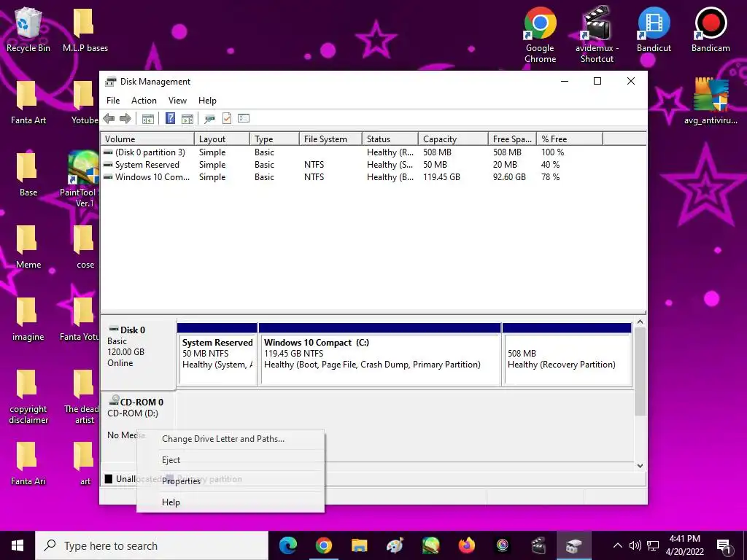747x560 pixels.
Task: Click the blue Help question mark toolbar icon
Action: pos(170,118)
